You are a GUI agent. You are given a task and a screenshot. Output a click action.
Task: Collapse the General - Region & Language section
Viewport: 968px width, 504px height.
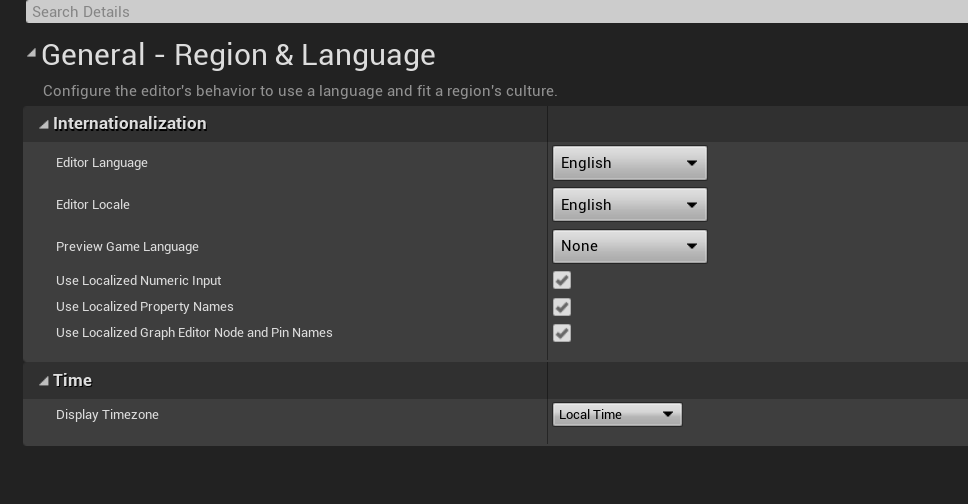(x=31, y=54)
